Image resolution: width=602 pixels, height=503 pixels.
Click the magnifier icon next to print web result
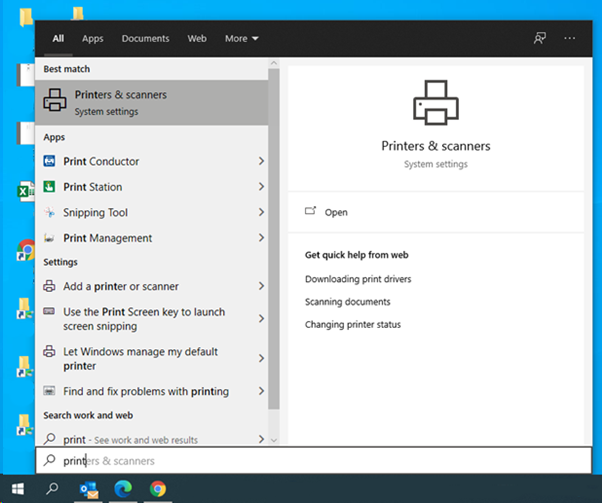coord(50,438)
